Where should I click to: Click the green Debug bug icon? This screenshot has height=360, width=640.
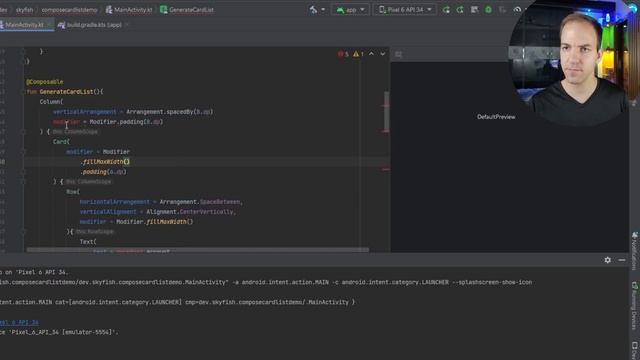pyautogui.click(x=488, y=10)
